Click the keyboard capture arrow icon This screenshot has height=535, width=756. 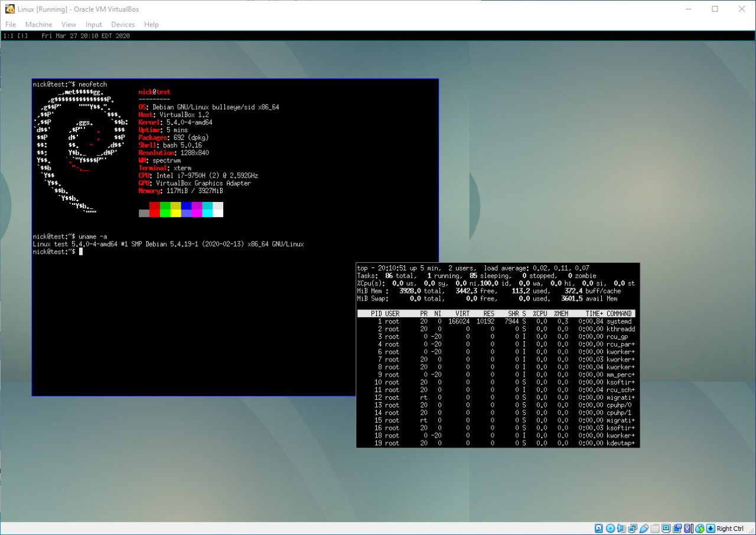click(711, 528)
